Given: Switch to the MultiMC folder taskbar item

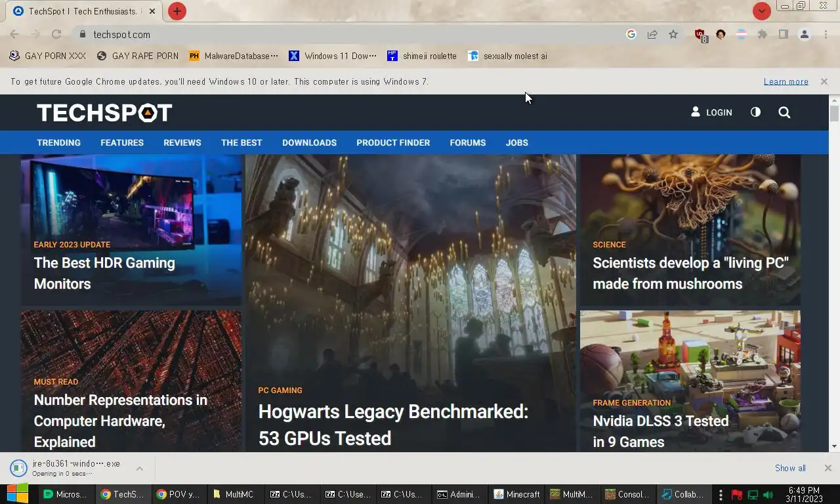Looking at the screenshot, I should coord(234,494).
